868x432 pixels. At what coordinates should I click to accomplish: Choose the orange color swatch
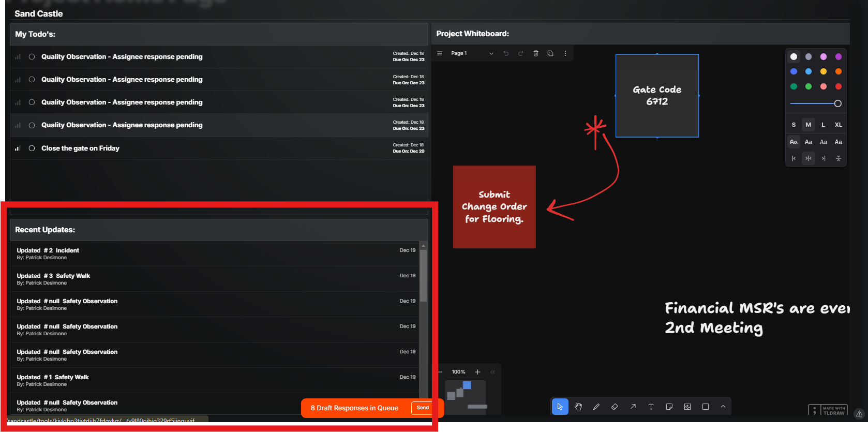click(838, 71)
